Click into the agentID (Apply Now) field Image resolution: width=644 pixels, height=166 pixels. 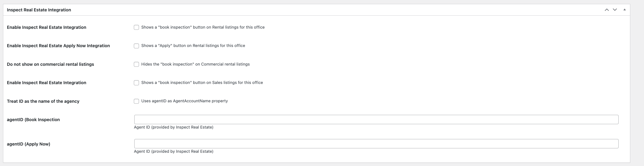point(376,144)
